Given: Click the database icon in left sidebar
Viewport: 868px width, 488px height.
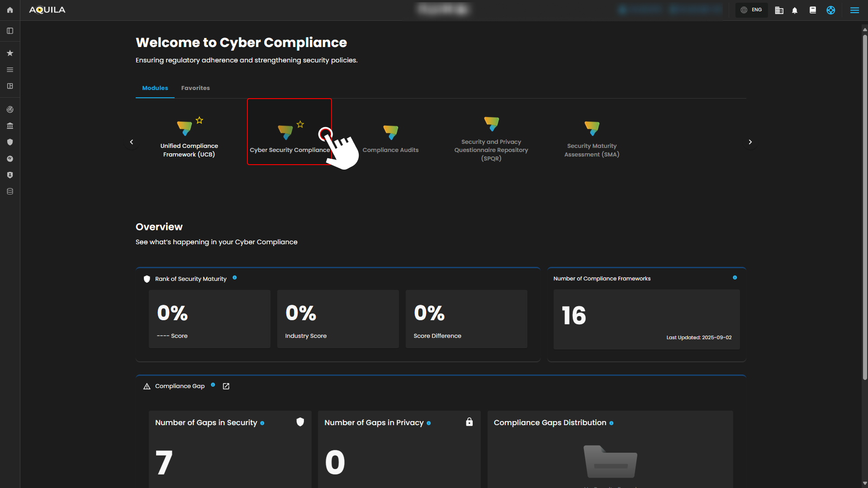Looking at the screenshot, I should [10, 191].
